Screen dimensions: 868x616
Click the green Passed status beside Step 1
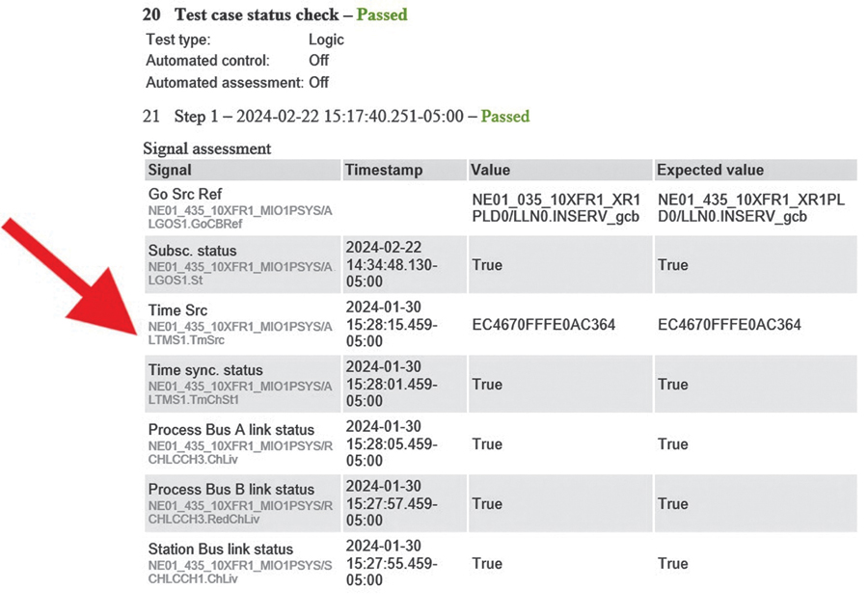pyautogui.click(x=505, y=117)
